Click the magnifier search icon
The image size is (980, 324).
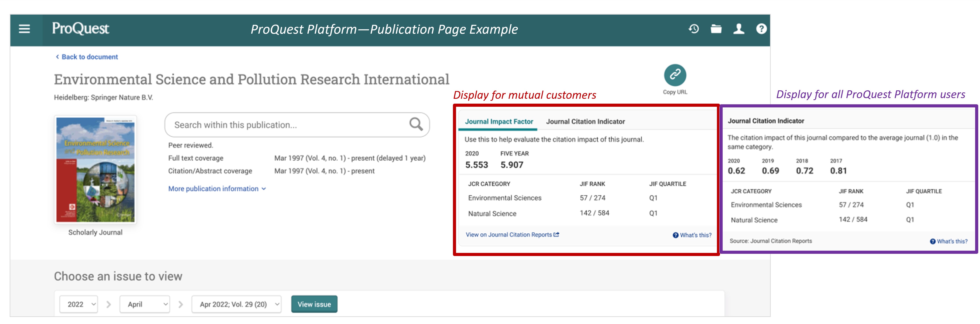[x=416, y=124]
